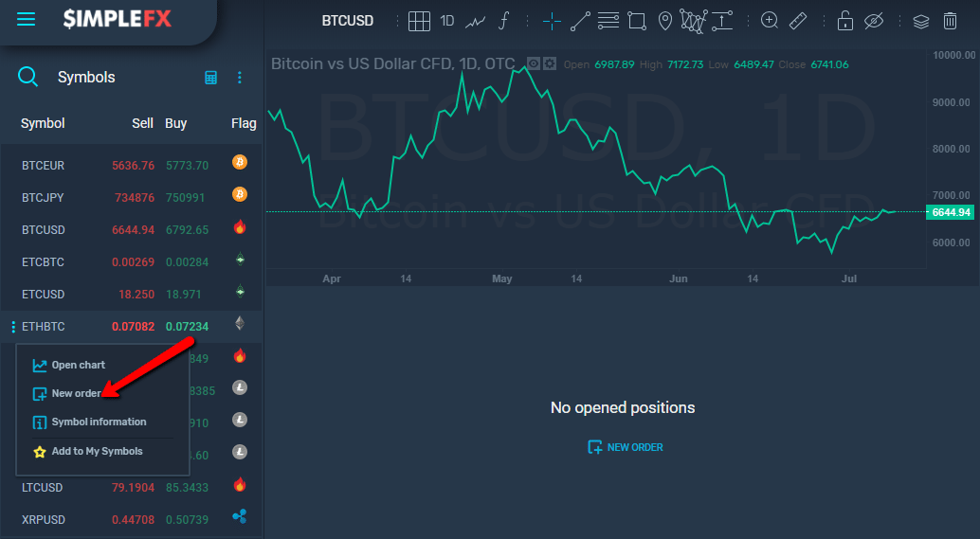Choose New order from context menu
The height and width of the screenshot is (539, 980).
click(75, 393)
